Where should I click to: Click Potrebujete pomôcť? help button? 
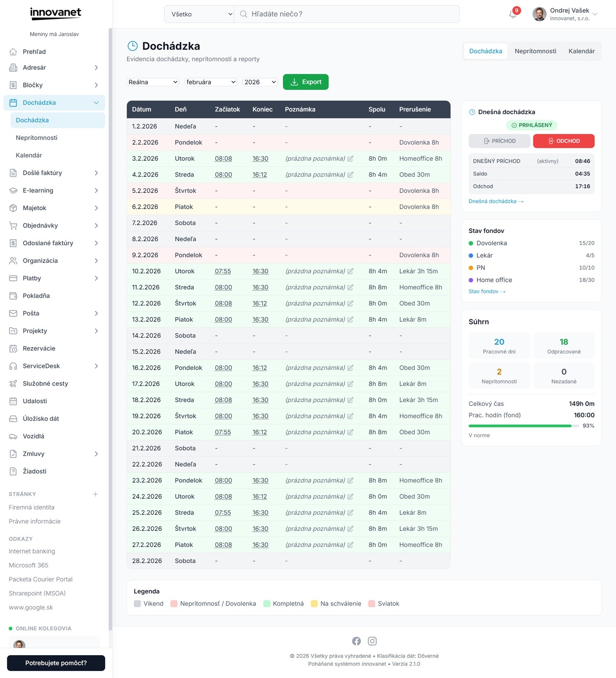tap(56, 663)
